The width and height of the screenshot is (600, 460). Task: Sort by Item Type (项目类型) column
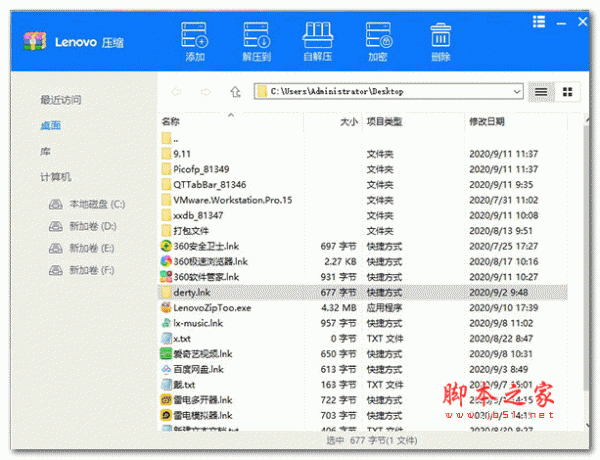[384, 122]
